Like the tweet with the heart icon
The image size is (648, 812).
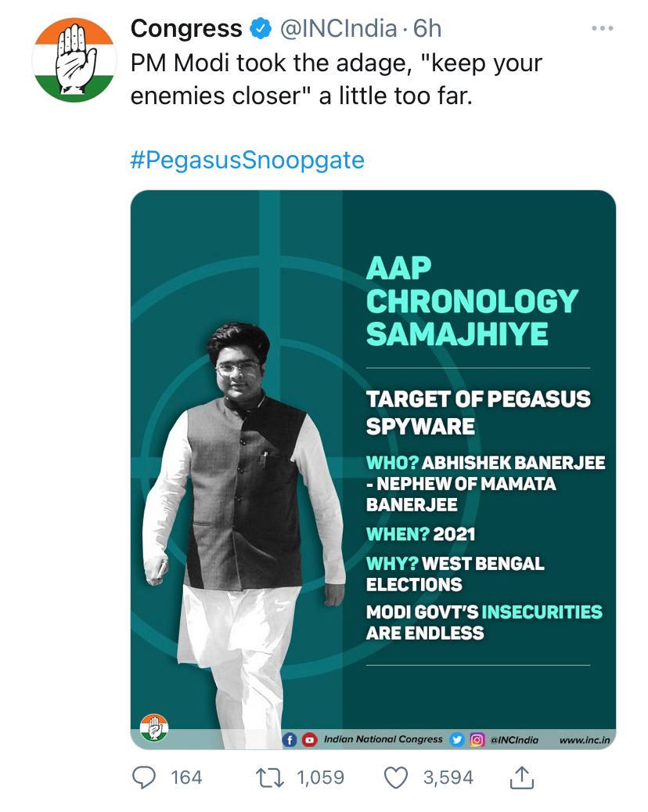click(x=396, y=778)
